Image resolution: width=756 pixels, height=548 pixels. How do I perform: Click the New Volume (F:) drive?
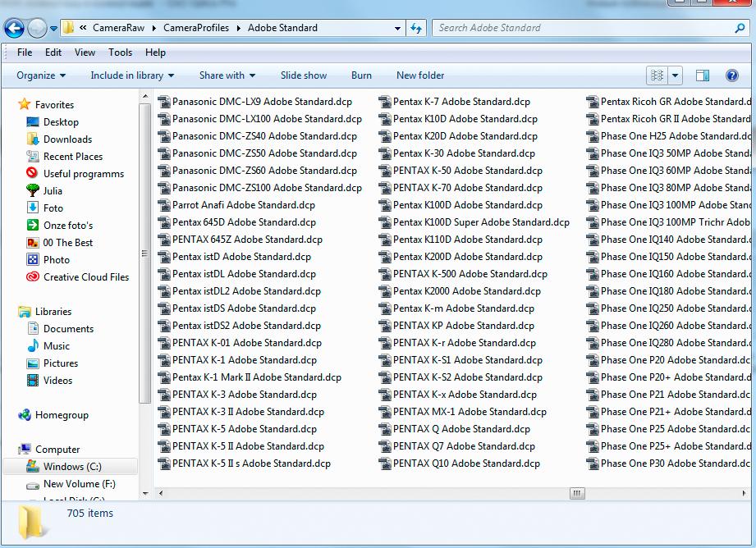(71, 483)
